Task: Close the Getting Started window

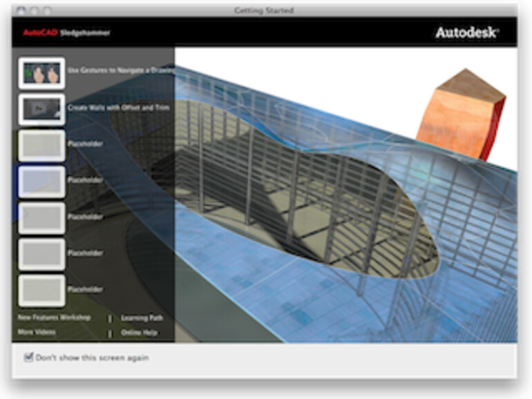Action: tap(21, 10)
